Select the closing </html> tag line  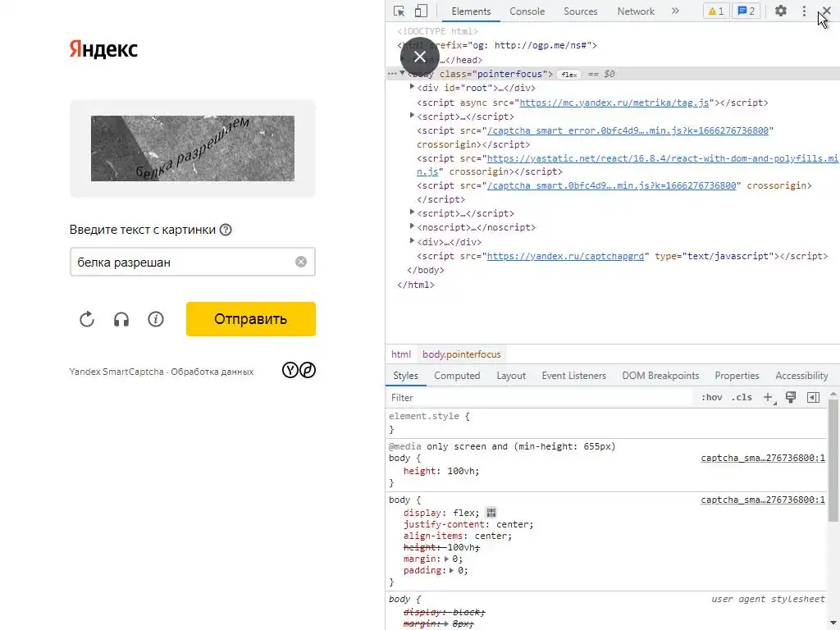(x=416, y=285)
